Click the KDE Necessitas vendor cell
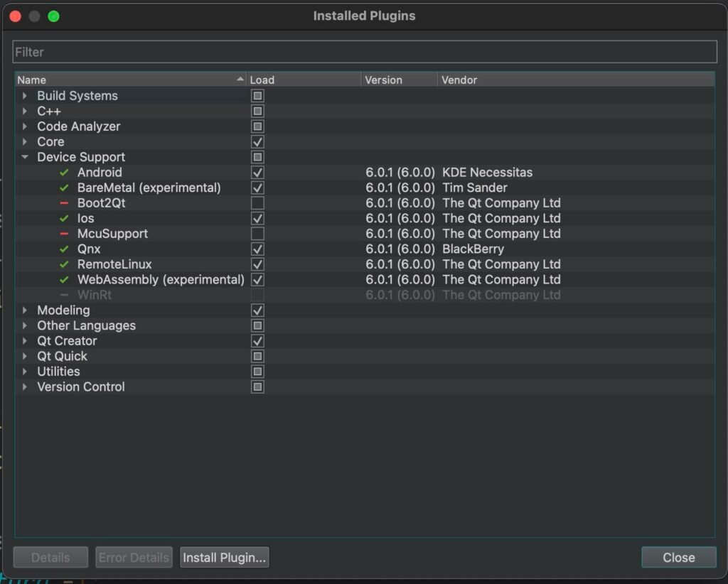The image size is (728, 584). [488, 173]
